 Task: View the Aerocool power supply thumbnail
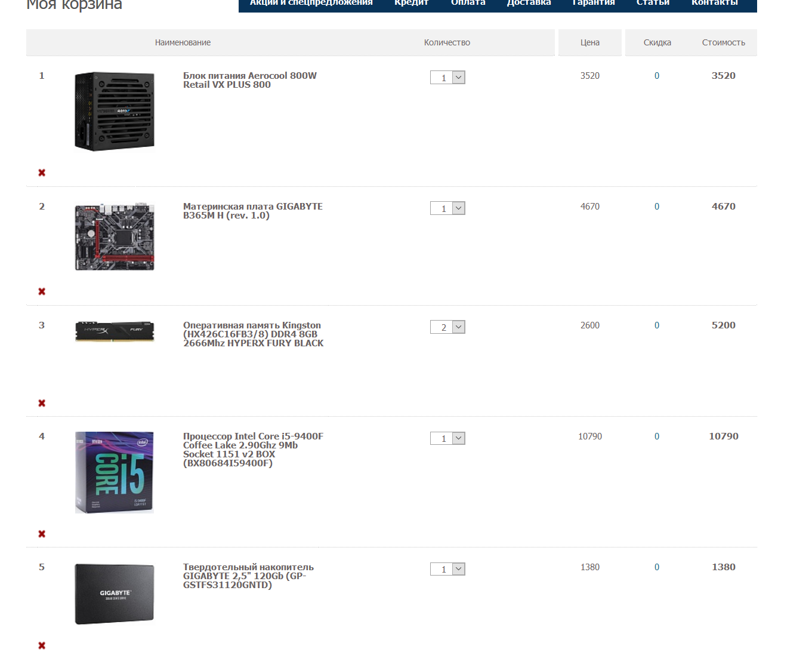click(115, 112)
